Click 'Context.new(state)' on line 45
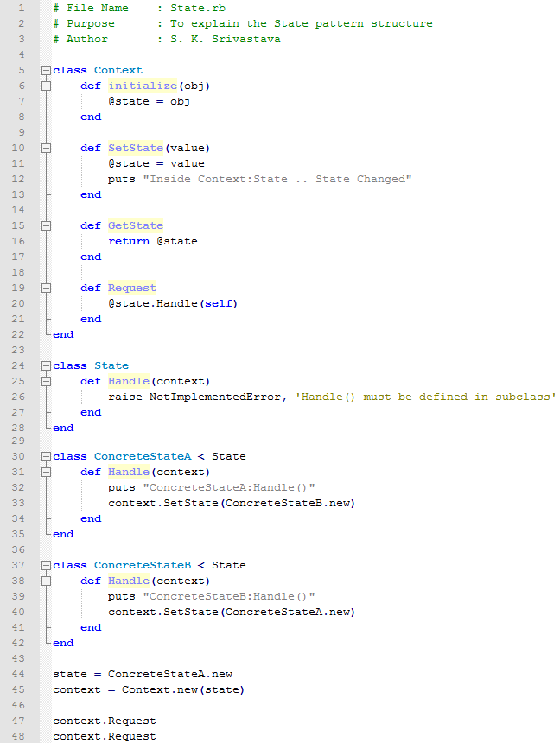 click(183, 689)
